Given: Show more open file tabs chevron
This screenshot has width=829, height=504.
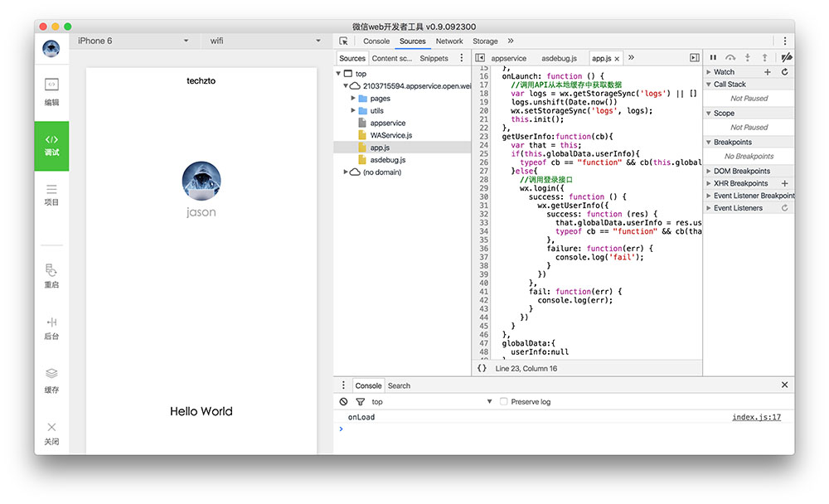Looking at the screenshot, I should (631, 58).
